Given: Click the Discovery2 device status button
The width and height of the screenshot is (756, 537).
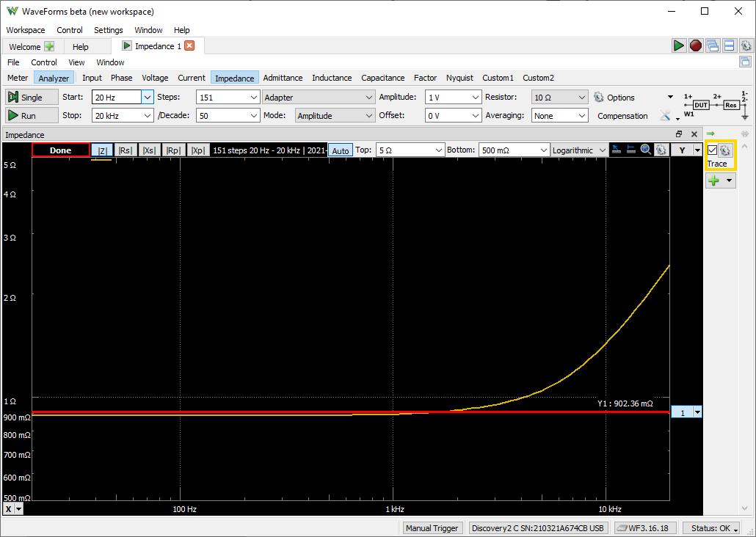Looking at the screenshot, I should [x=537, y=528].
